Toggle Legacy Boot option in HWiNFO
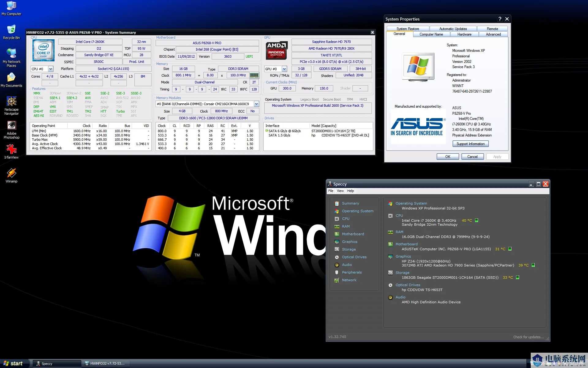 tap(308, 99)
